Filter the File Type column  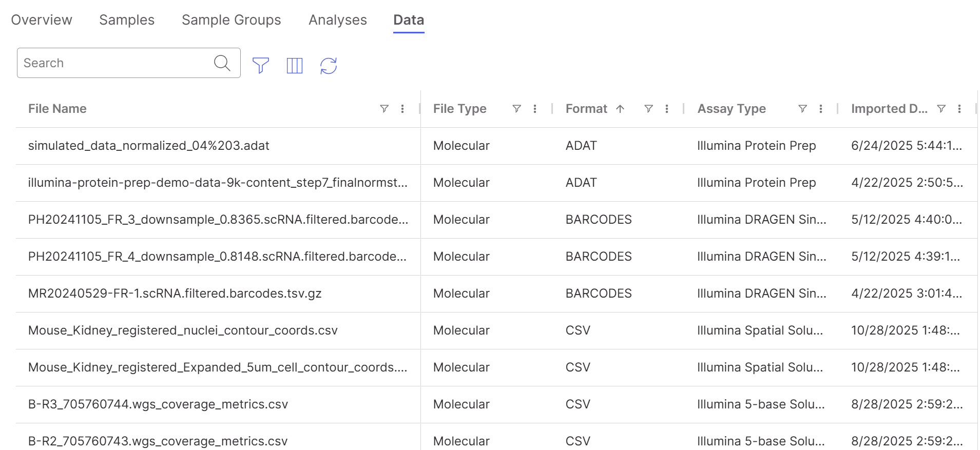(x=516, y=109)
